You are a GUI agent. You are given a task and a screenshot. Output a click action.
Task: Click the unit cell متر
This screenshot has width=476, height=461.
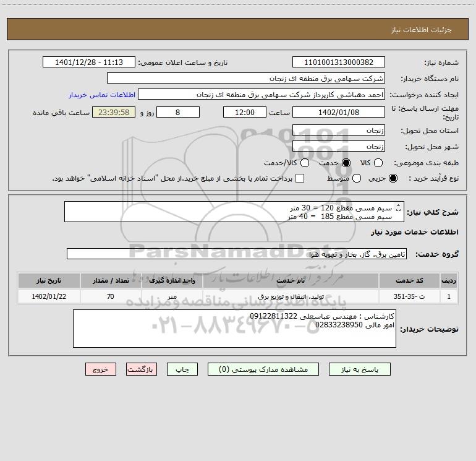[172, 296]
